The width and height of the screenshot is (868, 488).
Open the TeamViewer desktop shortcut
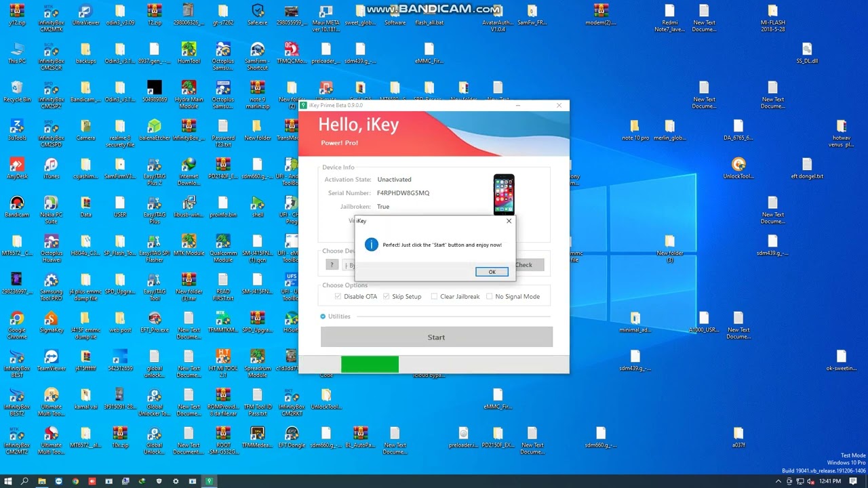click(51, 360)
